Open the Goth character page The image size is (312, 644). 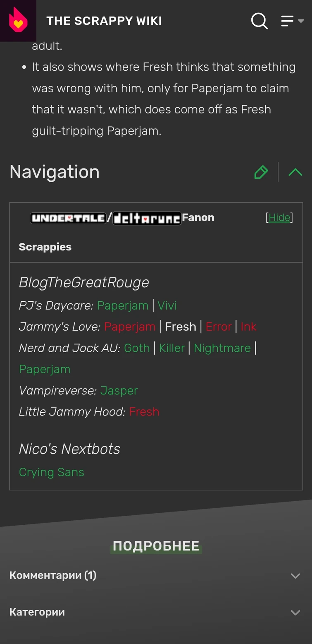[137, 348]
